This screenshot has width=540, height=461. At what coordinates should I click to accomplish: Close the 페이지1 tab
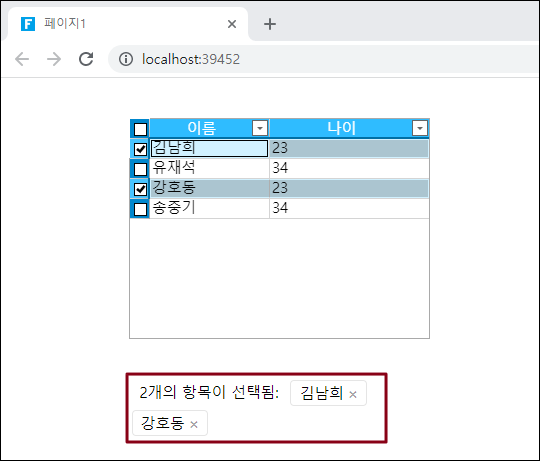[x=232, y=24]
